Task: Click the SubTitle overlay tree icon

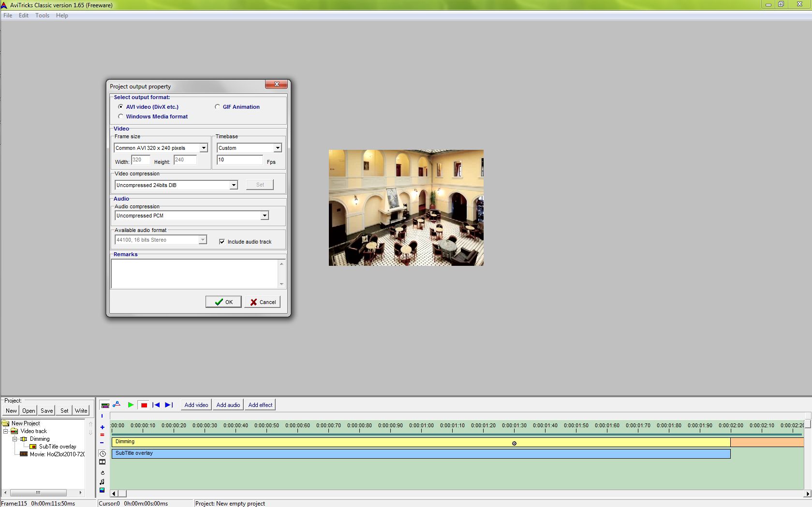Action: tap(33, 447)
